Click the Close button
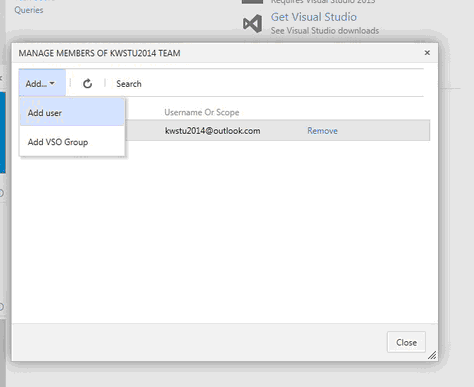The height and width of the screenshot is (387, 474). point(406,342)
